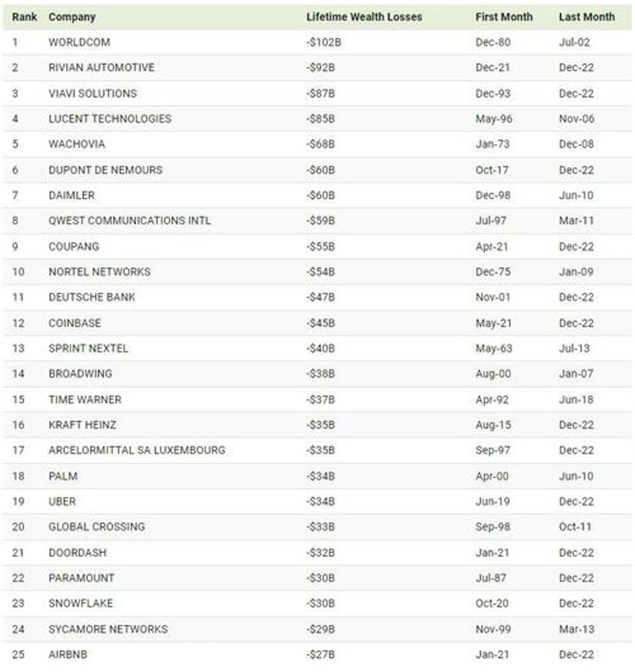Click the -$40B loss value
The height and width of the screenshot is (672, 635).
point(320,348)
